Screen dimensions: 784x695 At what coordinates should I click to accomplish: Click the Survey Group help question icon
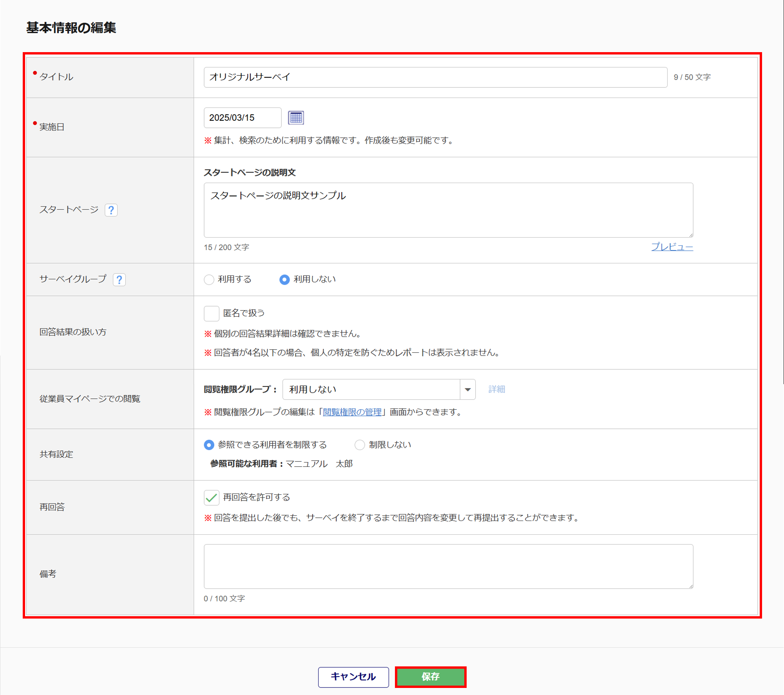pyautogui.click(x=120, y=279)
